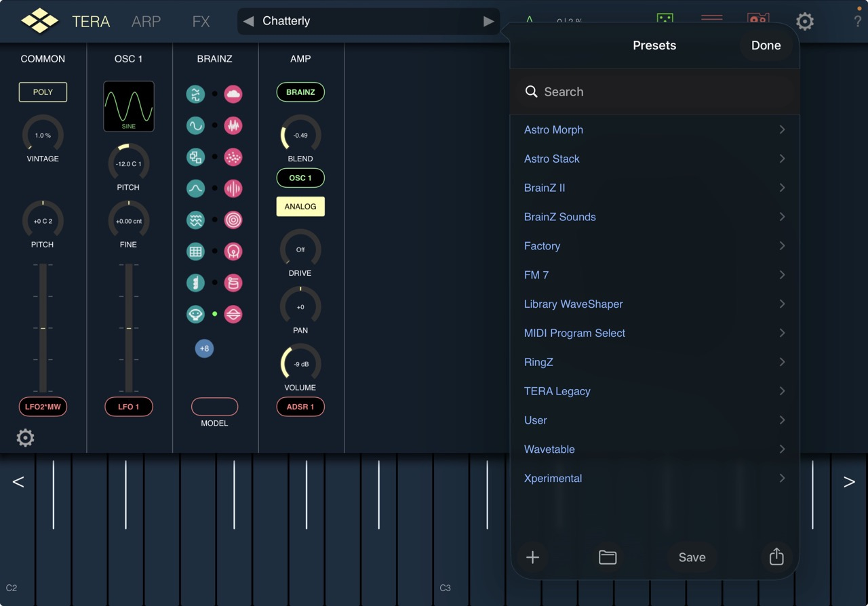Select the pink snare drum BrainZ model
Image resolution: width=868 pixels, height=606 pixels.
click(x=233, y=283)
